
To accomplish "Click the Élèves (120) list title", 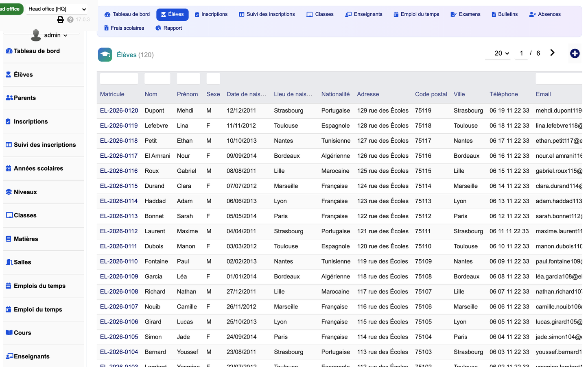I will pyautogui.click(x=135, y=55).
